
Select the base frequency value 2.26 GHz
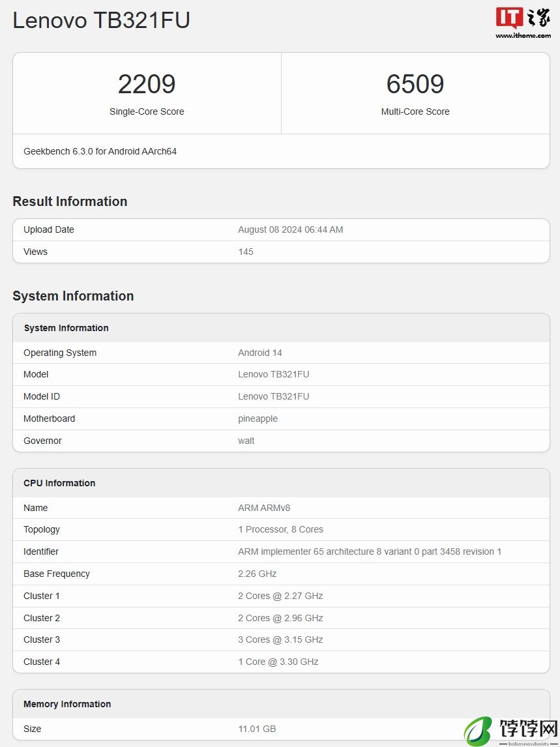click(x=258, y=574)
